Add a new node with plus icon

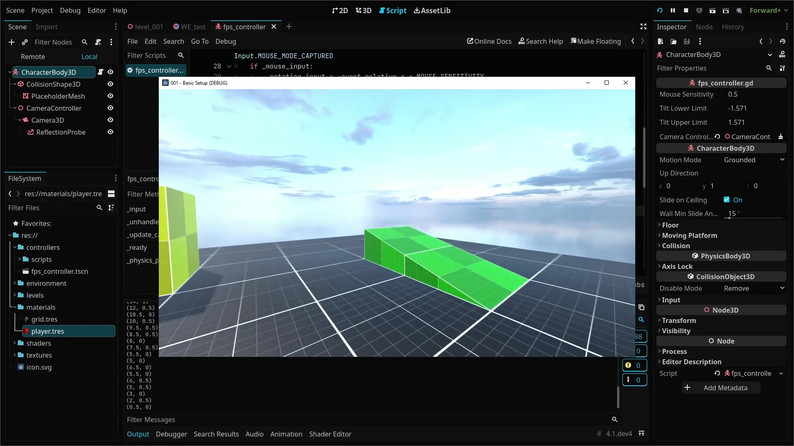click(11, 42)
